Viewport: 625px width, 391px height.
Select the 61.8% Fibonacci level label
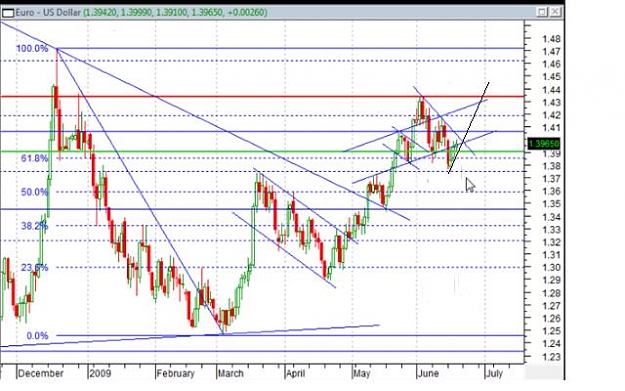point(34,159)
